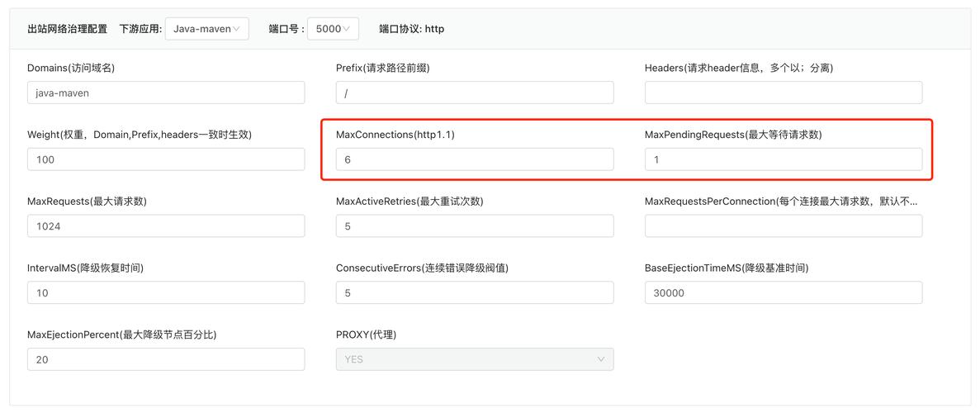The image size is (980, 413).
Task: Click the MaxActiveRetries input field
Action: click(x=475, y=225)
